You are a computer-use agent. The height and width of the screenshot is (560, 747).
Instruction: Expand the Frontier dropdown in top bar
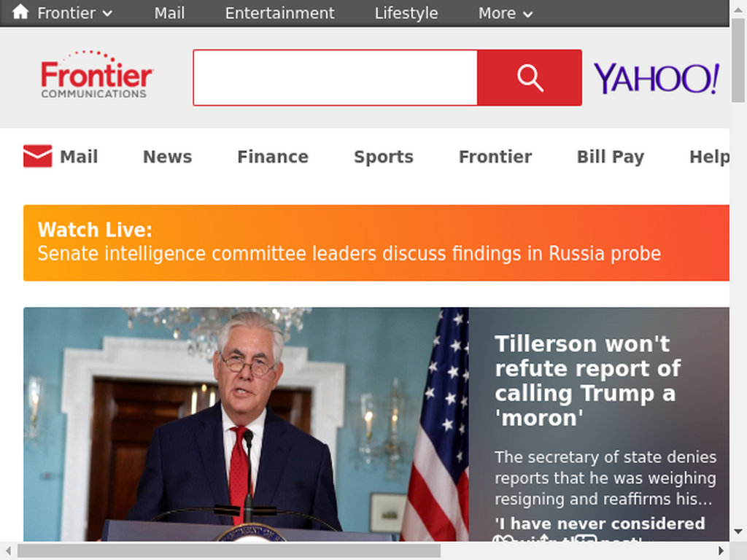[x=75, y=13]
